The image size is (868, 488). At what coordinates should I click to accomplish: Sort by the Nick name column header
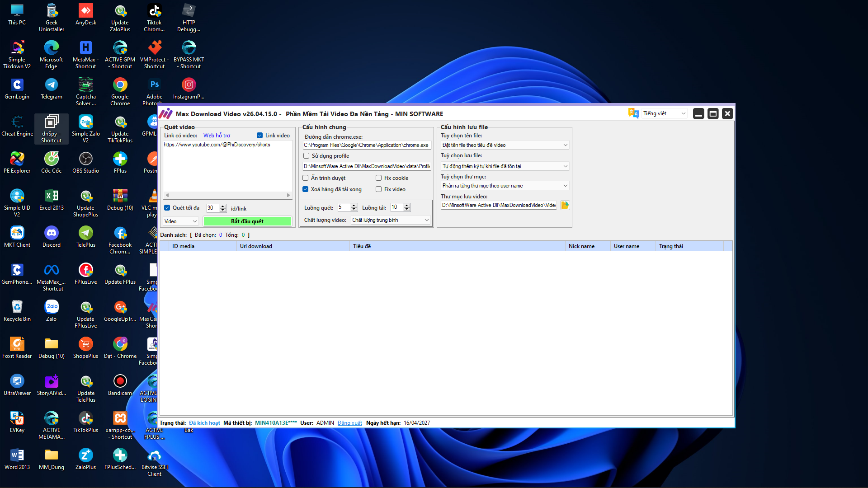pos(588,246)
